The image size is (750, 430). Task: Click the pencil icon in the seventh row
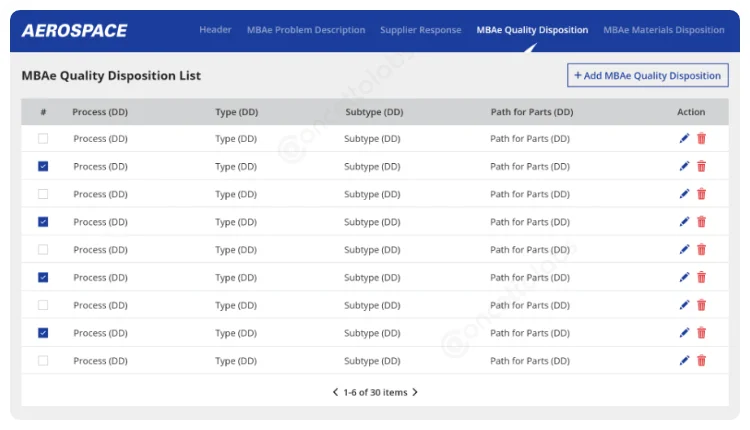(x=684, y=305)
